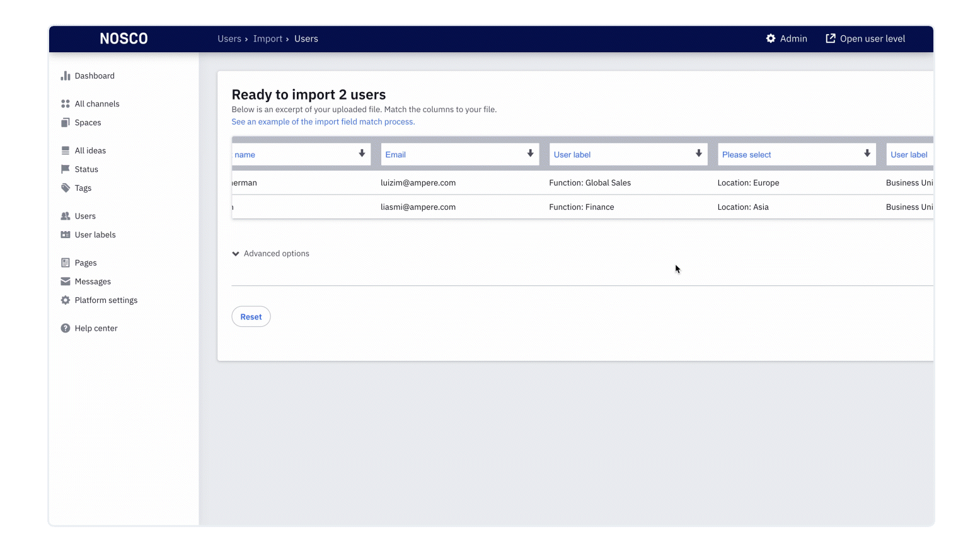Click the All channels grid icon
Viewport: 980px width, 551px height.
[x=65, y=104]
